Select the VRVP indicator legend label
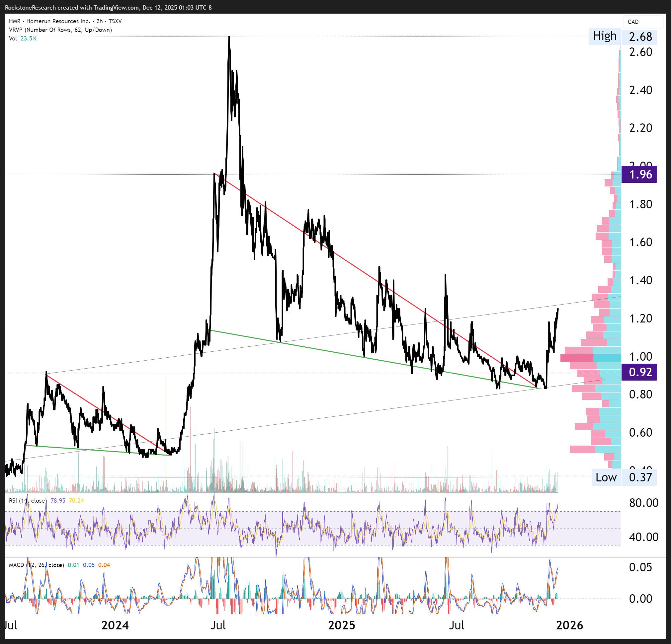 coord(60,30)
